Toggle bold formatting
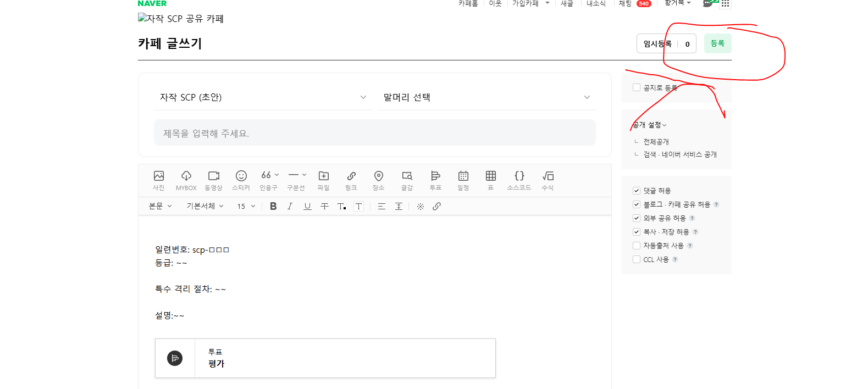The width and height of the screenshot is (868, 389). [273, 206]
